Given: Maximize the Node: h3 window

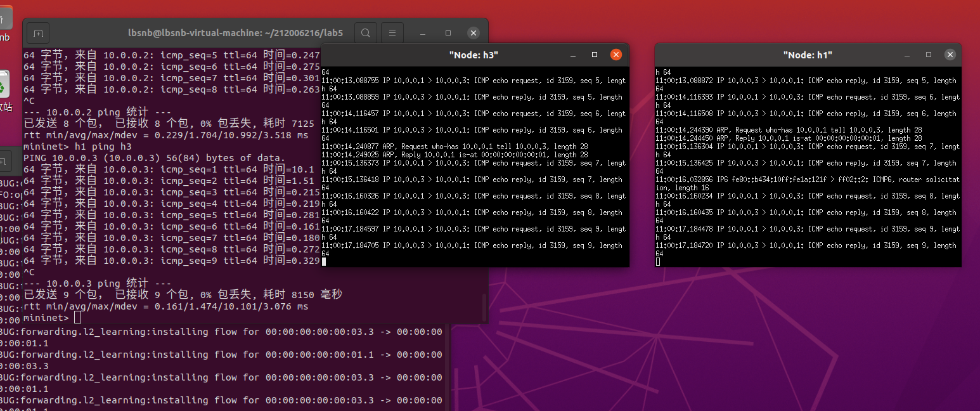Looking at the screenshot, I should pyautogui.click(x=595, y=55).
